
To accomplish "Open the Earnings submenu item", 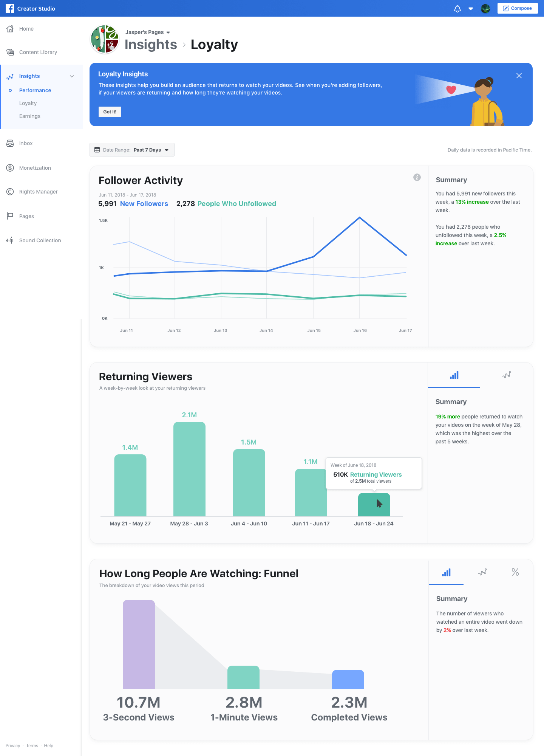I will tap(30, 116).
